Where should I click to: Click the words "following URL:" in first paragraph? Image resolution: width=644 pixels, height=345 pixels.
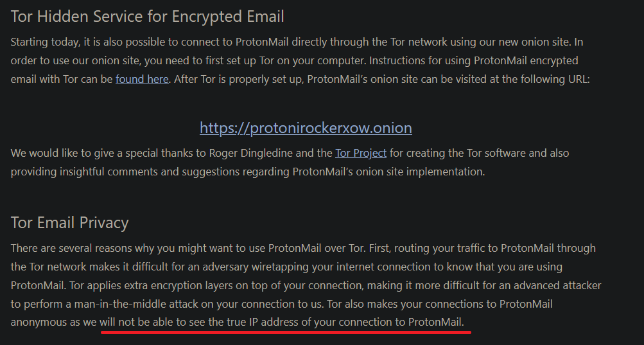coord(555,79)
